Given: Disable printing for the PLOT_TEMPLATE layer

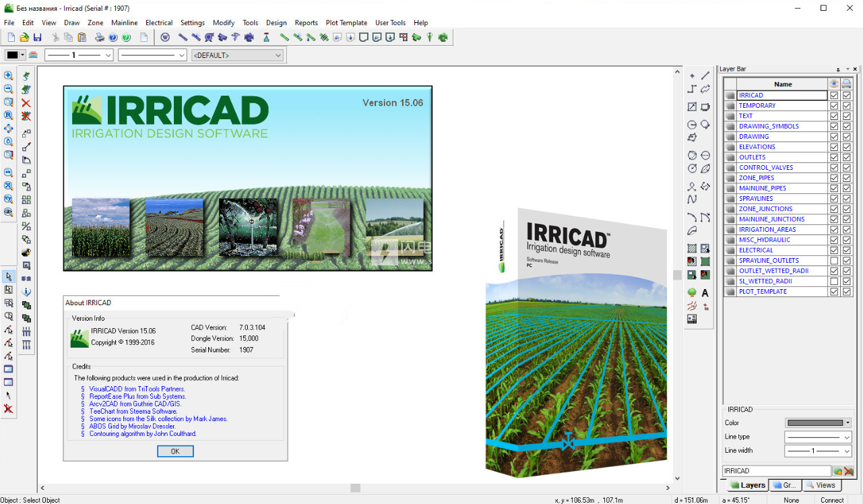Looking at the screenshot, I should tap(847, 292).
